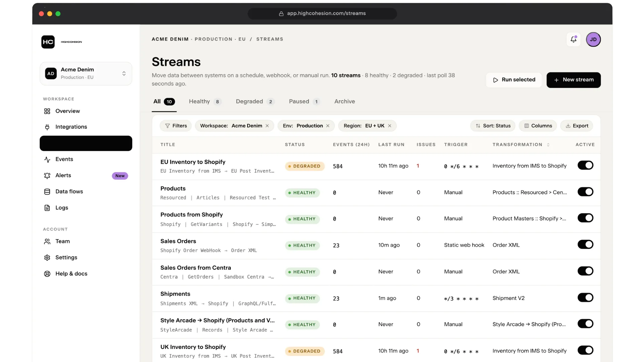The width and height of the screenshot is (644, 362).
Task: Click the Acme Denim breadcrumb
Action: point(170,39)
